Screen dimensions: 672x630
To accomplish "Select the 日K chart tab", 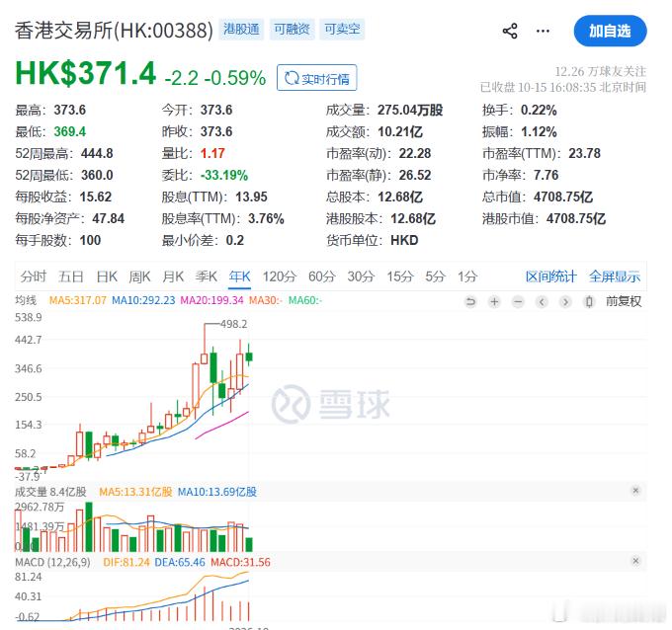I will point(107,276).
